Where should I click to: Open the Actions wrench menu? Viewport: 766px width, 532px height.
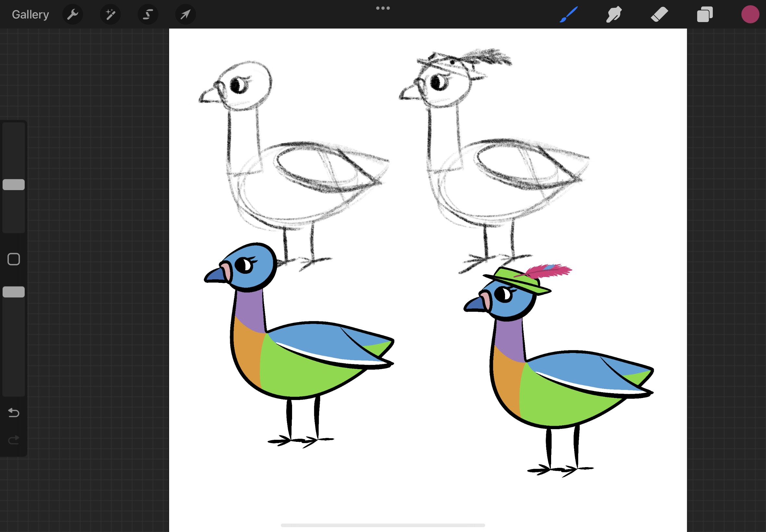[73, 14]
